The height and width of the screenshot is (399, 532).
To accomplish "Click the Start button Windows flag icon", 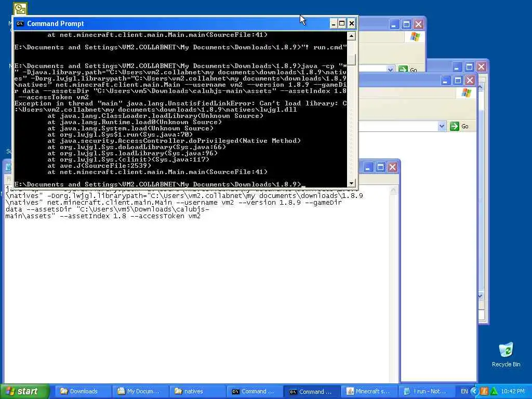I will point(10,391).
